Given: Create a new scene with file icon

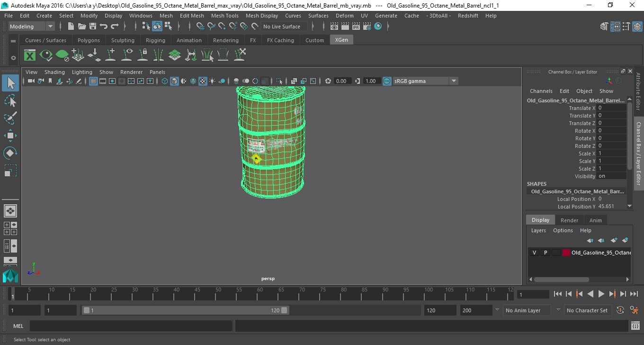Looking at the screenshot, I should pyautogui.click(x=71, y=27).
